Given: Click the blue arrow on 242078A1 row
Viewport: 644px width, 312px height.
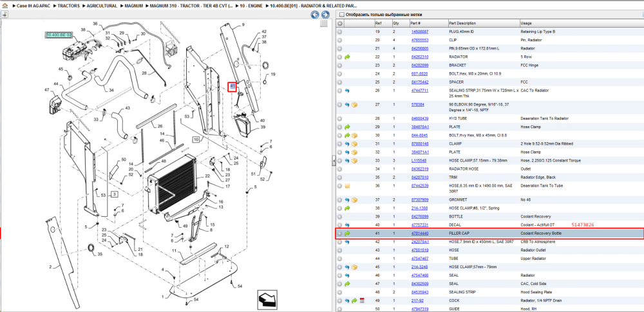Looking at the screenshot, I should [347, 242].
